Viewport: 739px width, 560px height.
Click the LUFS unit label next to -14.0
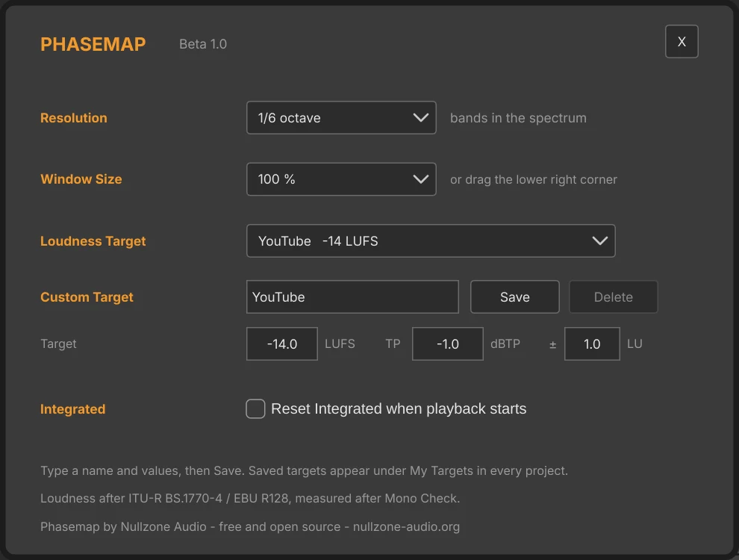(x=340, y=343)
